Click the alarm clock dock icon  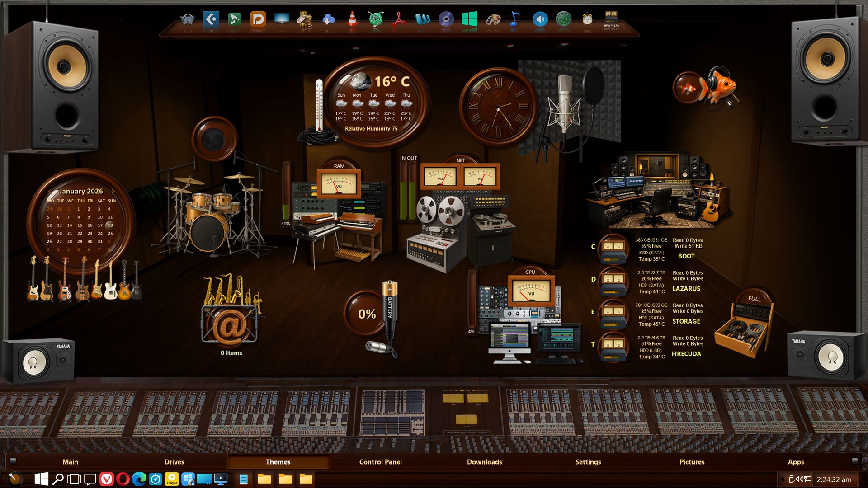point(587,19)
